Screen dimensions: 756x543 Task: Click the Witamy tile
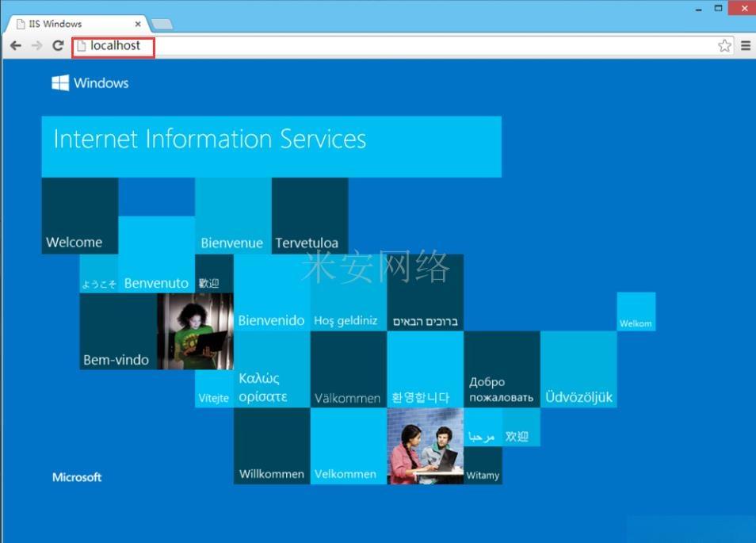tap(483, 465)
